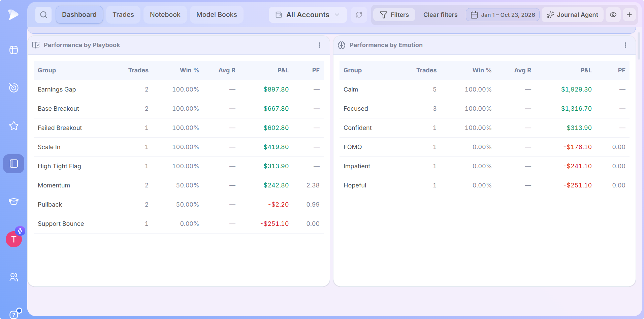The height and width of the screenshot is (319, 644).
Task: Switch to the Notebook tab
Action: click(x=165, y=15)
